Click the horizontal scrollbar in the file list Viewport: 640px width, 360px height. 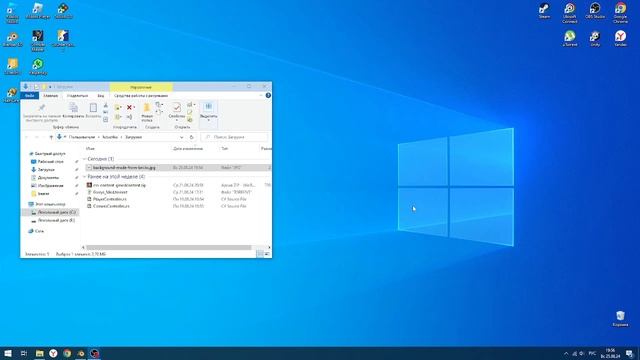tap(169, 247)
